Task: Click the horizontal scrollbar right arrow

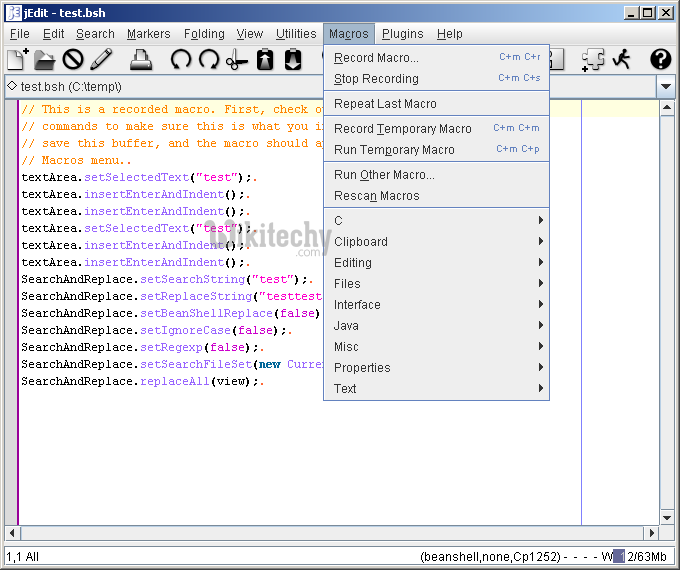Action: 651,533
